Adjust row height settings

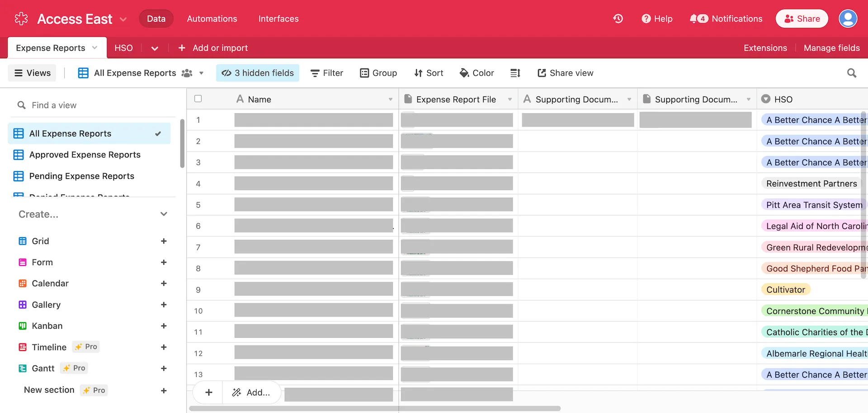[x=515, y=72]
